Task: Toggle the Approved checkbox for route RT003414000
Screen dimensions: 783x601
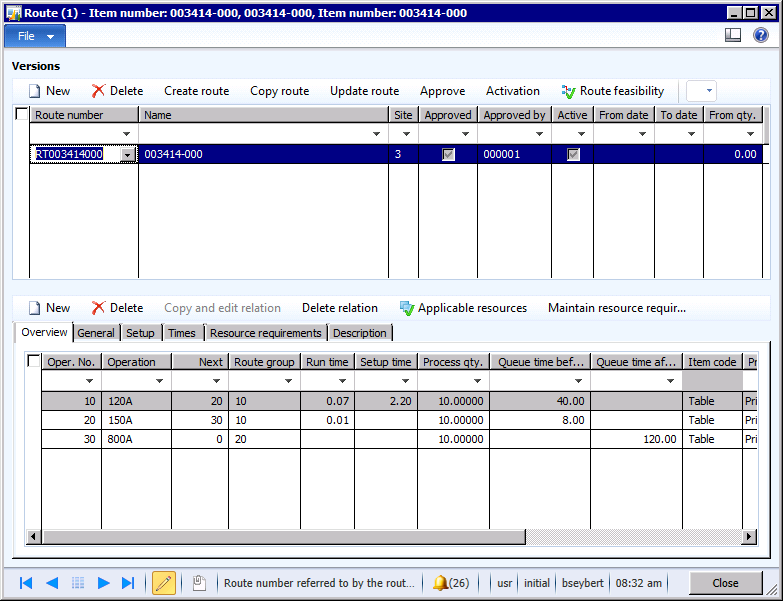Action: (x=448, y=155)
